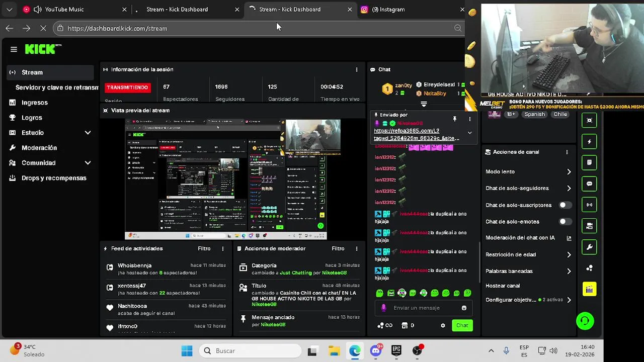Toggle Chat de solo-suscriptores switch
This screenshot has height=362, width=644.
pos(565,205)
